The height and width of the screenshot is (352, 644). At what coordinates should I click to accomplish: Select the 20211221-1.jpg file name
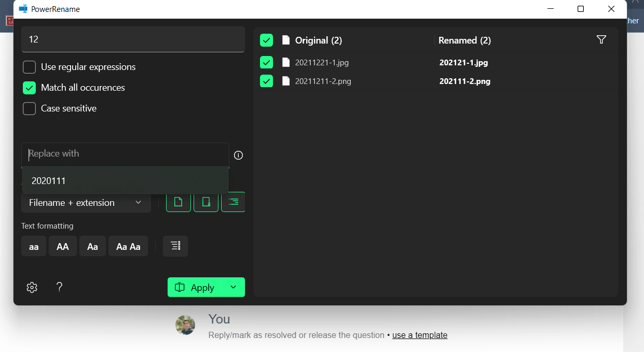click(322, 63)
